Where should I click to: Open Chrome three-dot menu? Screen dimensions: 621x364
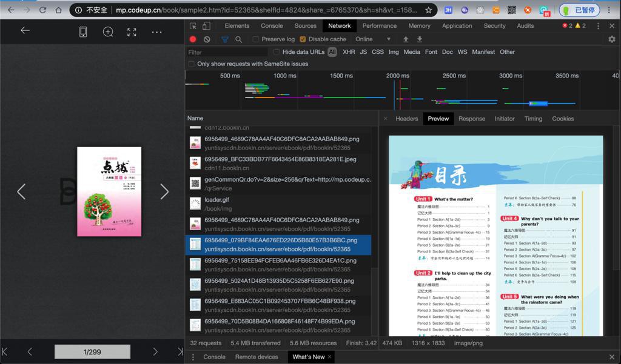click(609, 10)
